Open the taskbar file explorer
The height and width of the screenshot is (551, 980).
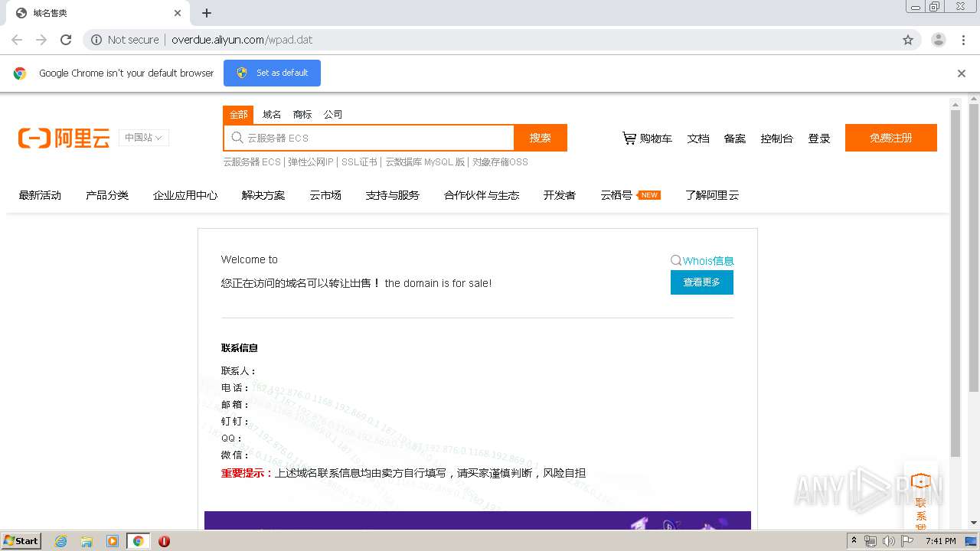click(x=87, y=541)
